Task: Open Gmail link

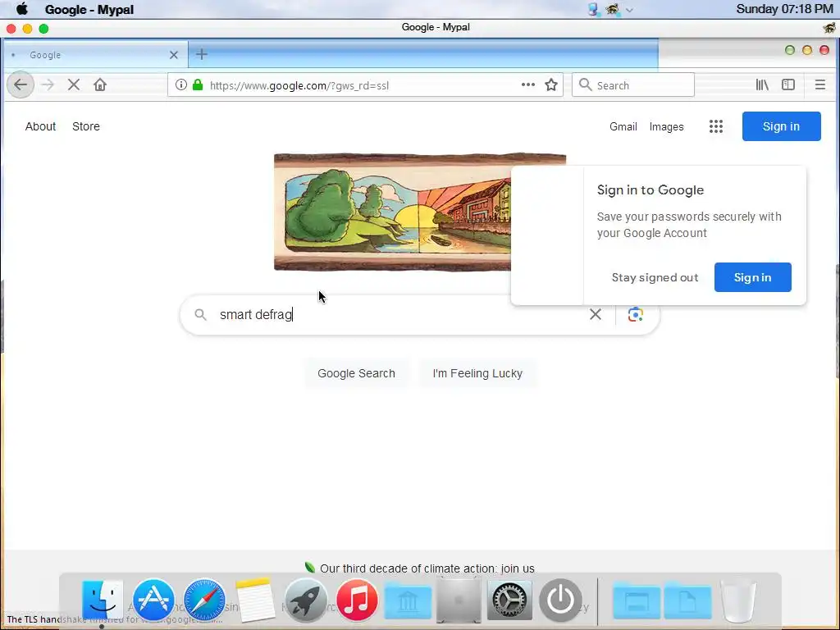Action: (x=623, y=127)
